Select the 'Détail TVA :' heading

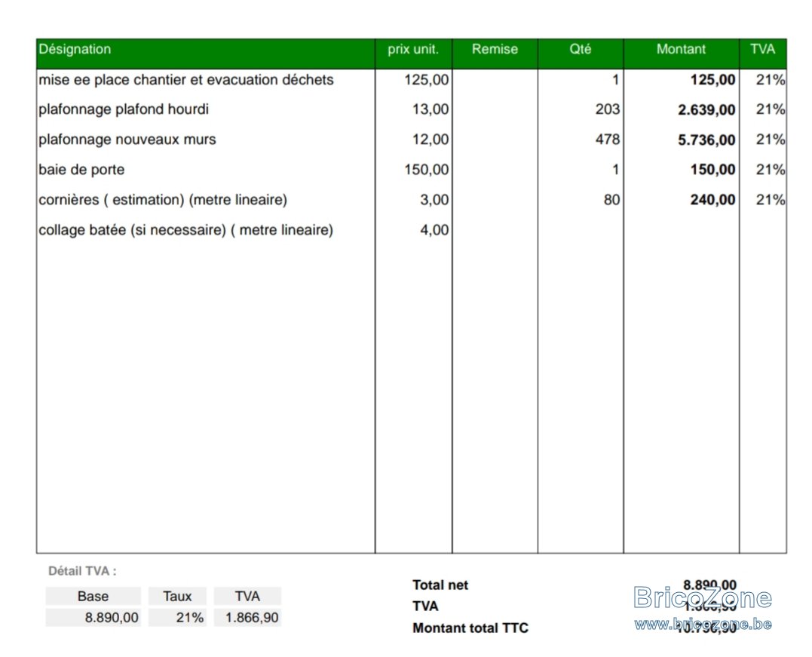click(82, 572)
